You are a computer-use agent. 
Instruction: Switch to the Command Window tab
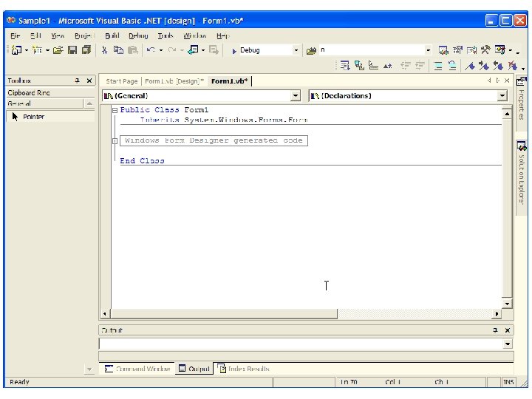137,369
